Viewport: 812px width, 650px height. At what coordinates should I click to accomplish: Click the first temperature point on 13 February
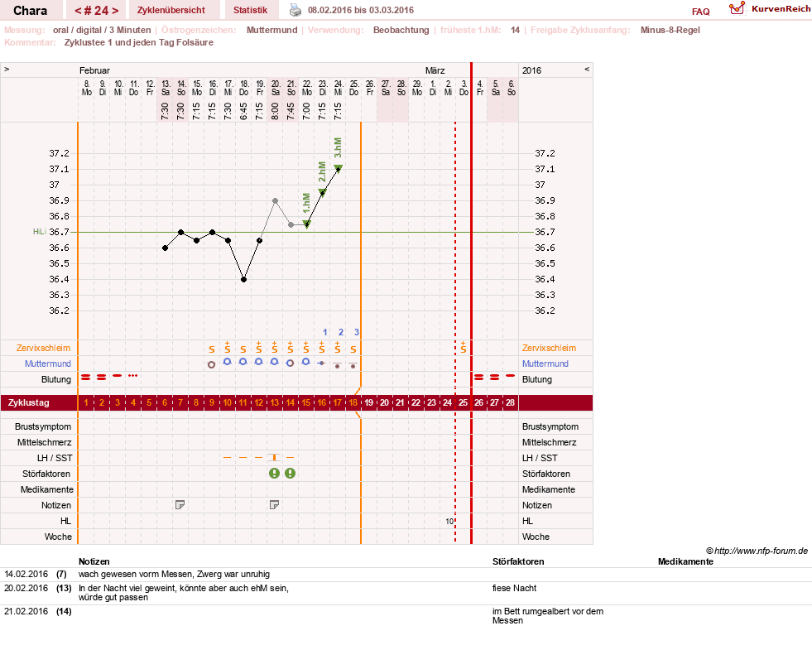(166, 248)
